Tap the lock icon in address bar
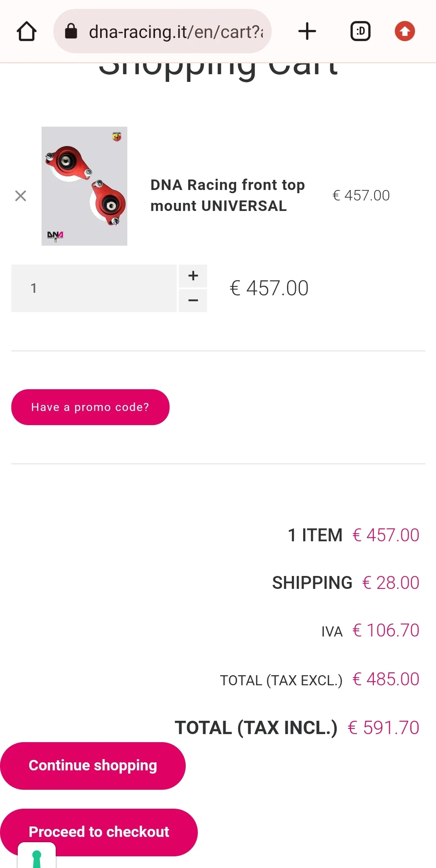436x868 pixels. click(x=71, y=31)
